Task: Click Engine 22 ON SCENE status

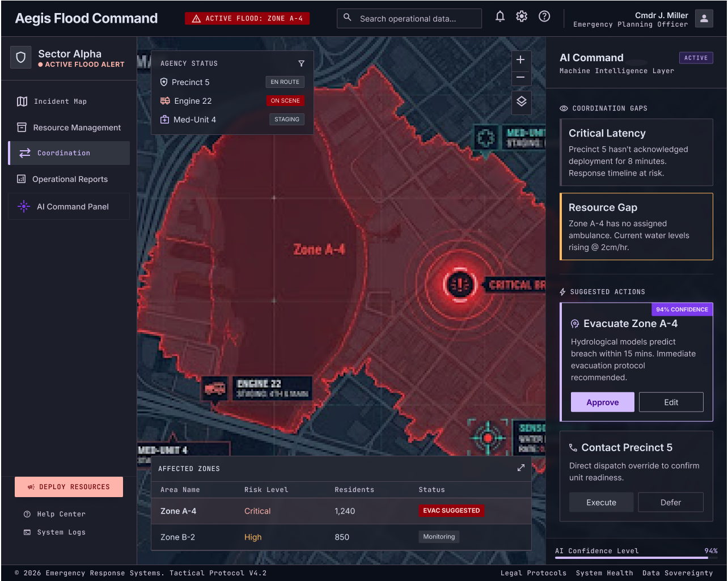Action: coord(285,101)
